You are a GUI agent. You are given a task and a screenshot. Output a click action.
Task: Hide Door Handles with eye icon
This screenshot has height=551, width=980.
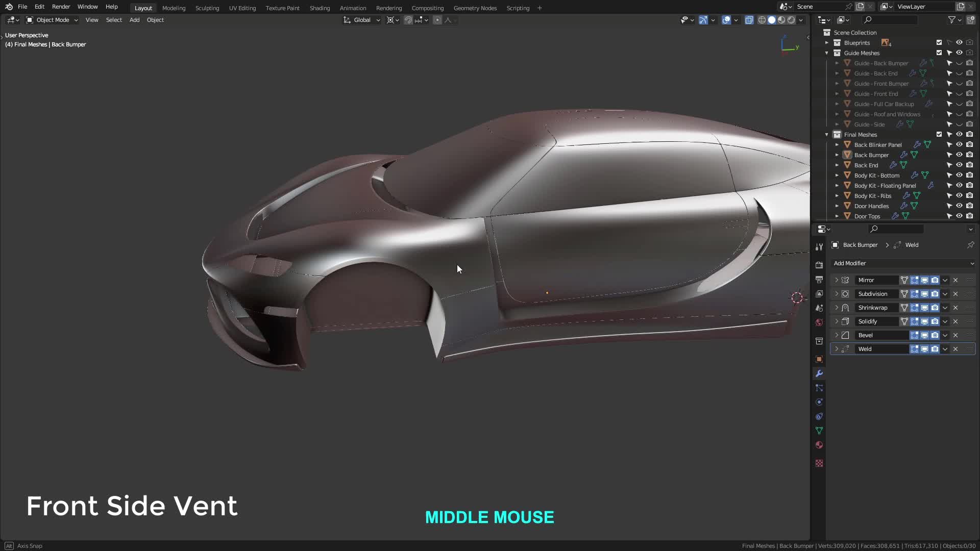(959, 206)
